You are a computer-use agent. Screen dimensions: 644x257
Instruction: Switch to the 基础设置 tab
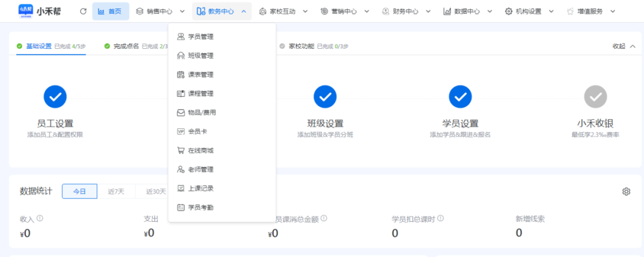[x=39, y=47]
